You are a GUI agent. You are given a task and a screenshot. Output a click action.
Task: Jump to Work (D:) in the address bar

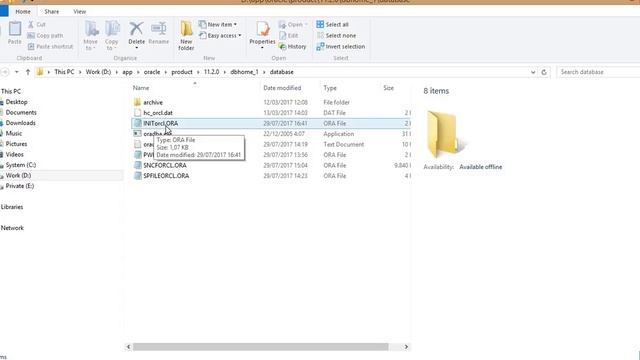pyautogui.click(x=98, y=72)
